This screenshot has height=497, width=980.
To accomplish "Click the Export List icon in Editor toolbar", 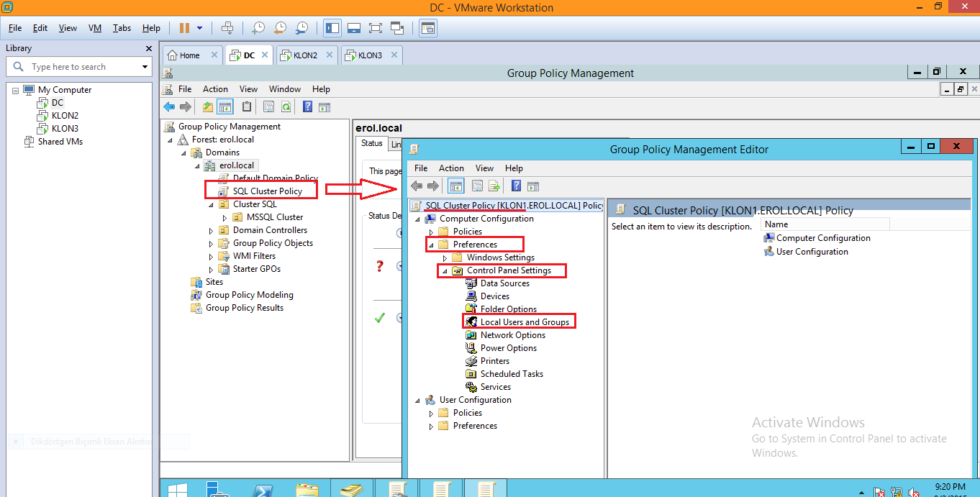I will click(494, 186).
